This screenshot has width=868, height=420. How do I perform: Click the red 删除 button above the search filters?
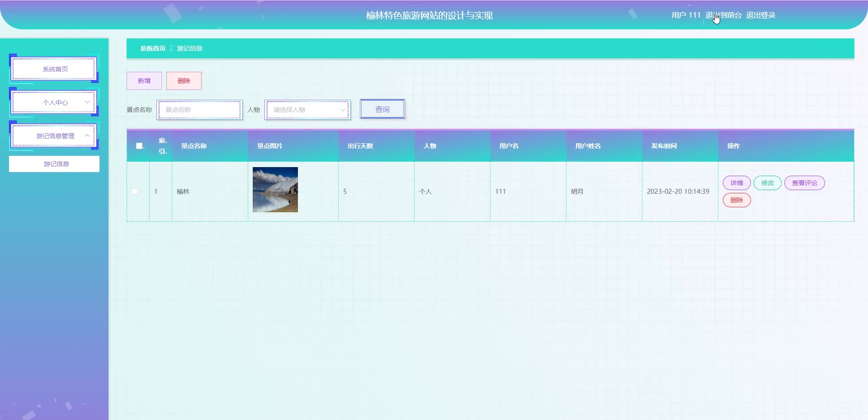[184, 81]
